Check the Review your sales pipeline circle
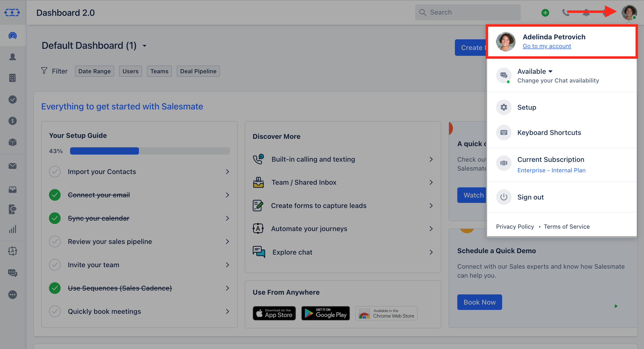Screen dimensions: 644x349 55,241
